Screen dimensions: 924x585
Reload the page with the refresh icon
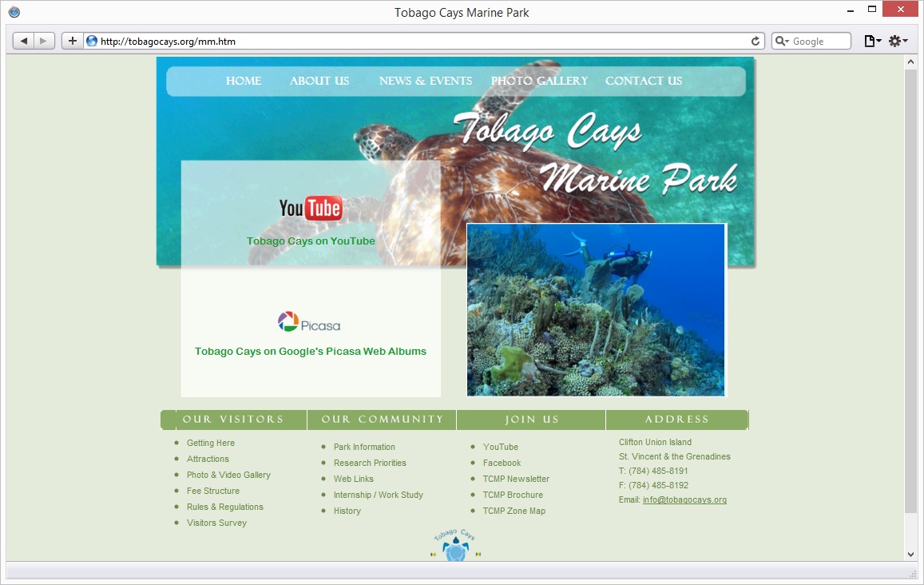(x=755, y=41)
